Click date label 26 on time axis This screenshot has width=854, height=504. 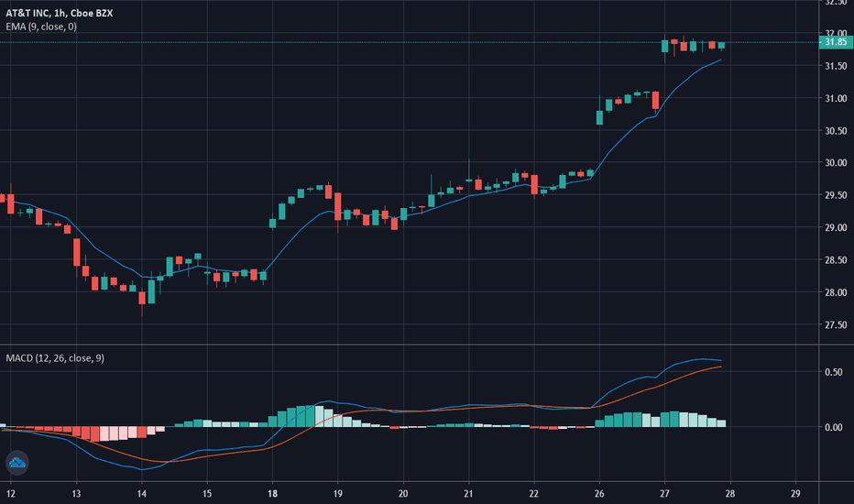599,494
